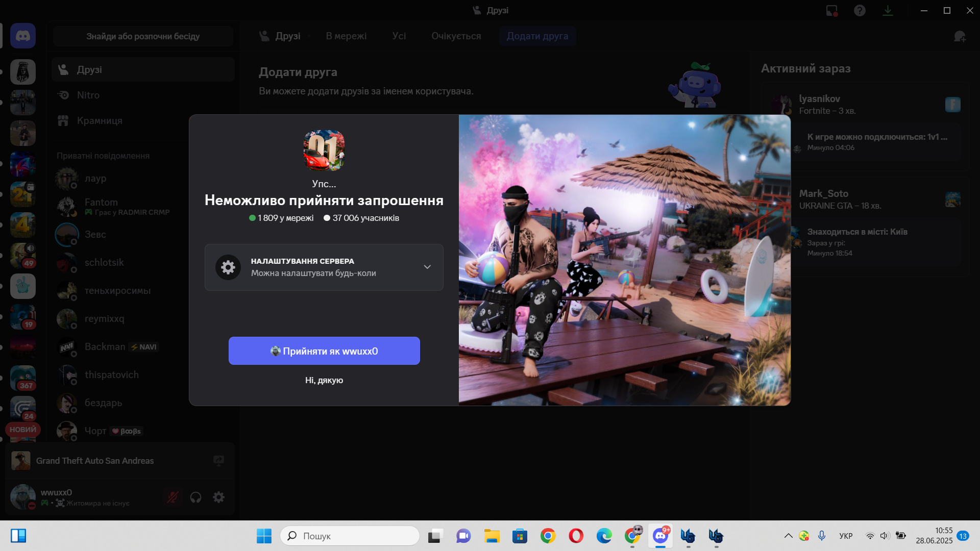
Task: Click the Help question mark icon
Action: click(860, 10)
